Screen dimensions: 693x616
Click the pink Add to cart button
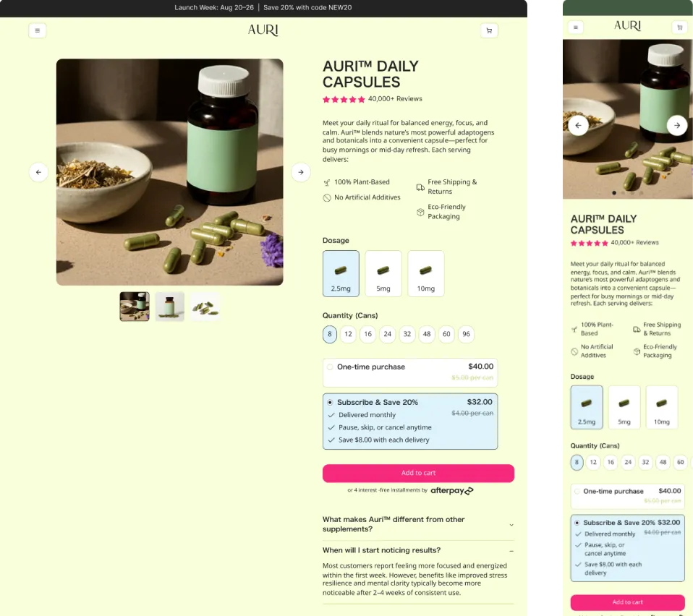[x=418, y=473]
